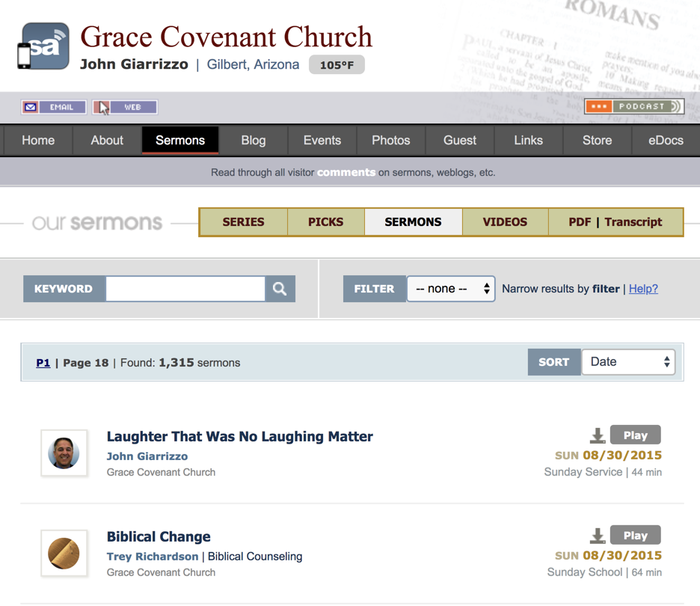Viewport: 700px width, 606px height.
Task: Download the Biblical Change sermon
Action: pyautogui.click(x=597, y=536)
